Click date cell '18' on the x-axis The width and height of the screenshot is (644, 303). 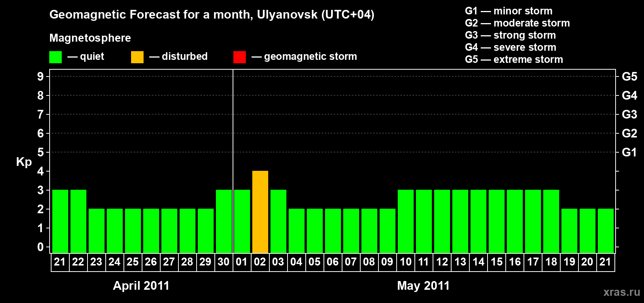[551, 262]
